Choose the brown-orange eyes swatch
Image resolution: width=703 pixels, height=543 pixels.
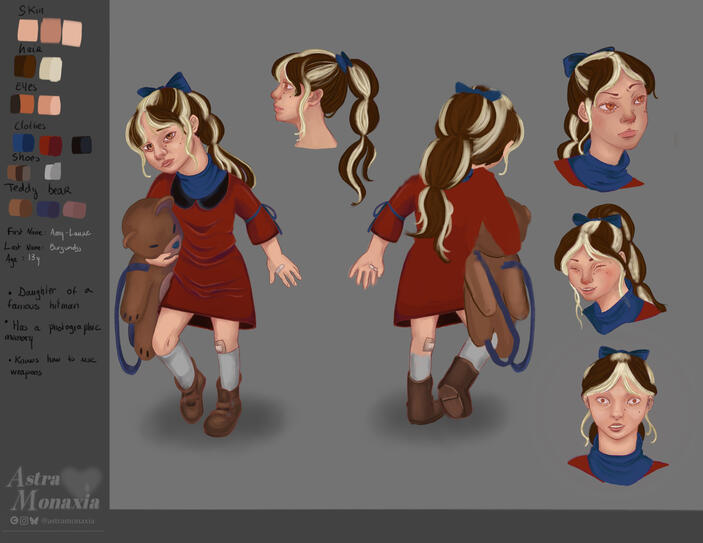coord(22,104)
